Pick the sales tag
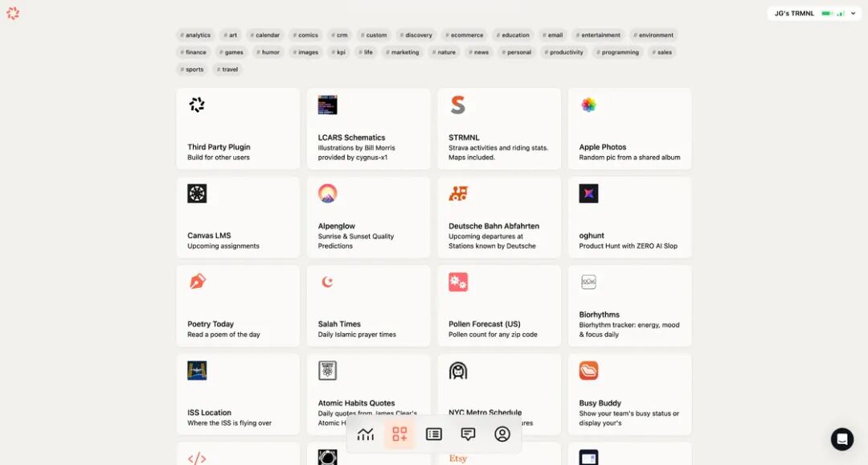Image resolution: width=868 pixels, height=465 pixels. point(661,52)
